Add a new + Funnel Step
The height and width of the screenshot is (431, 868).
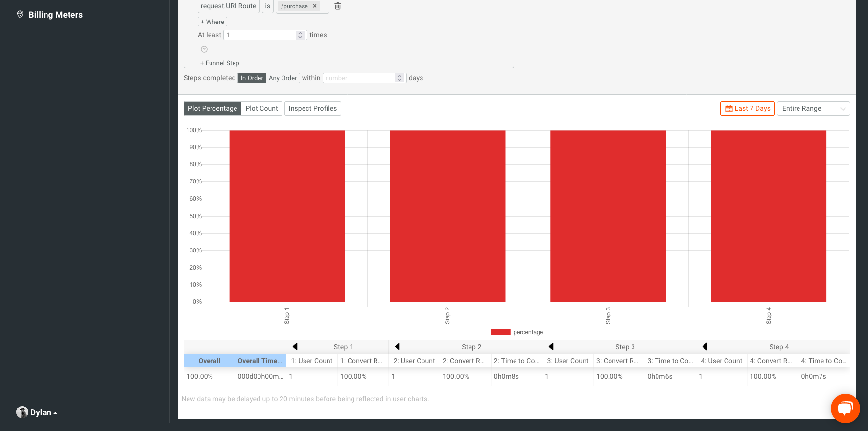pos(220,63)
